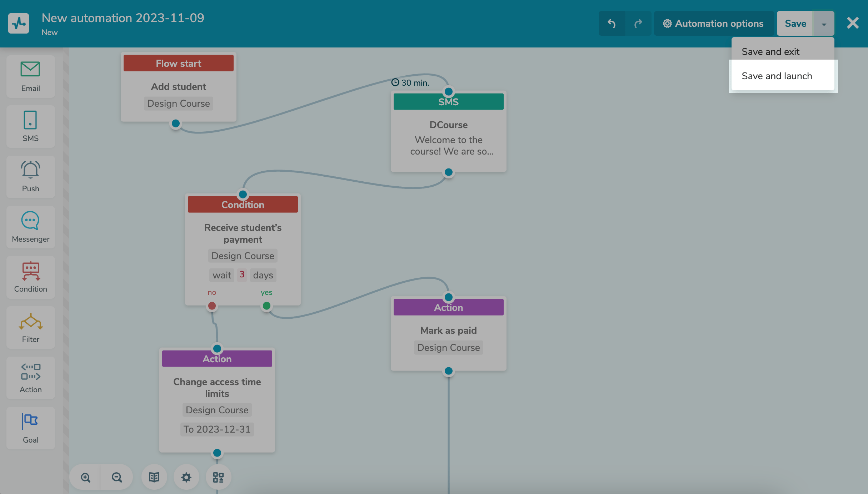868x494 pixels.
Task: Zoom in on the flow canvas
Action: 85,477
